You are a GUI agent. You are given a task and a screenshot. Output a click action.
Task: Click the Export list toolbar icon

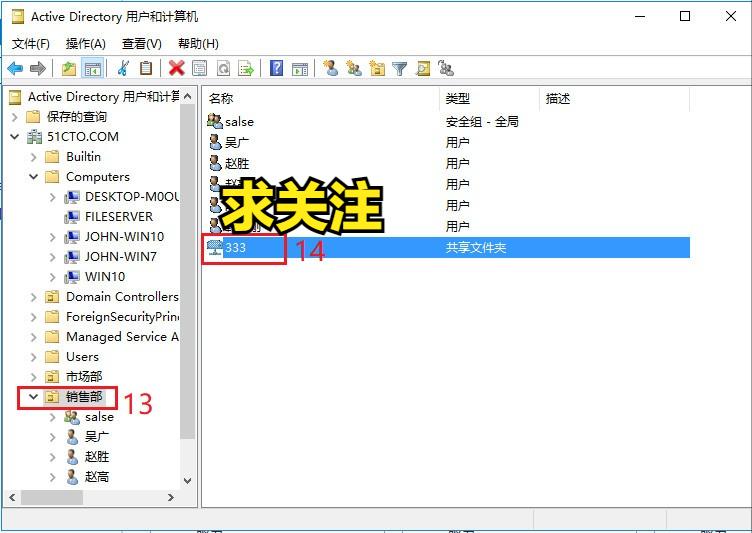[246, 69]
